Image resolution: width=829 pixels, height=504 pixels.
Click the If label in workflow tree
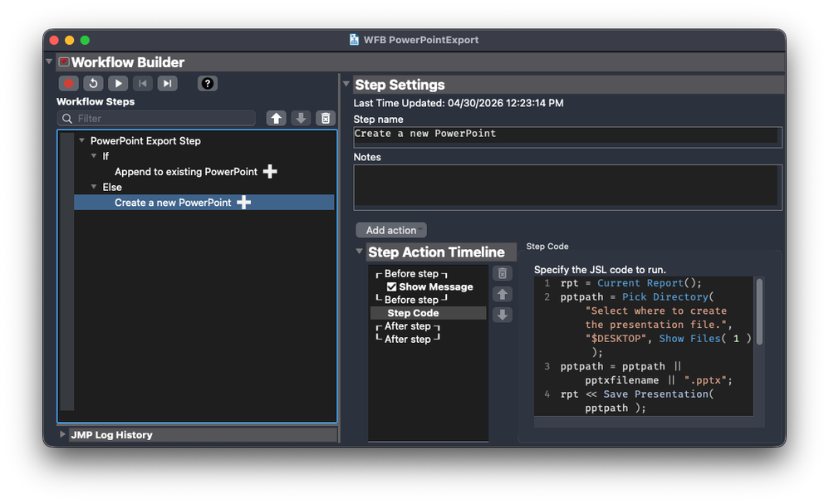tap(105, 156)
